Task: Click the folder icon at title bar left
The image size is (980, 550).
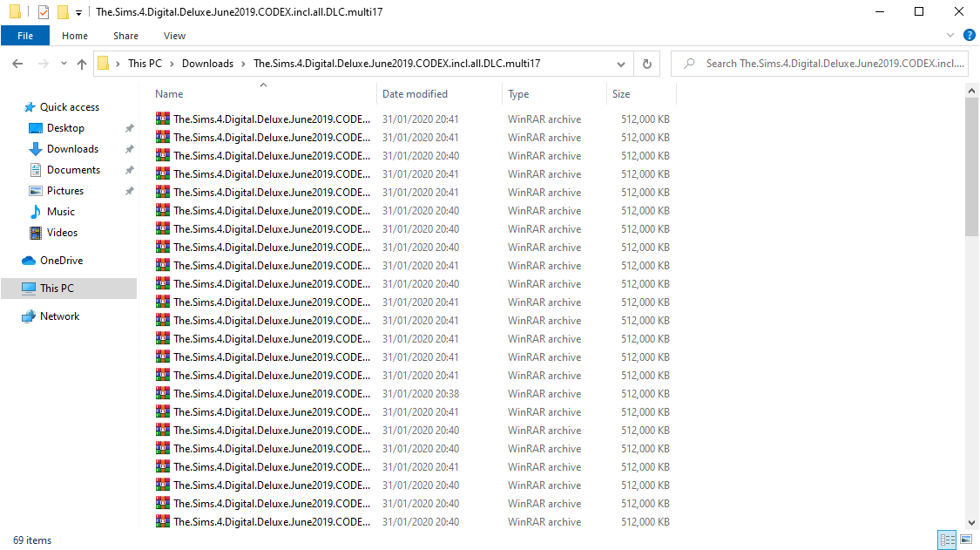Action: coord(15,12)
